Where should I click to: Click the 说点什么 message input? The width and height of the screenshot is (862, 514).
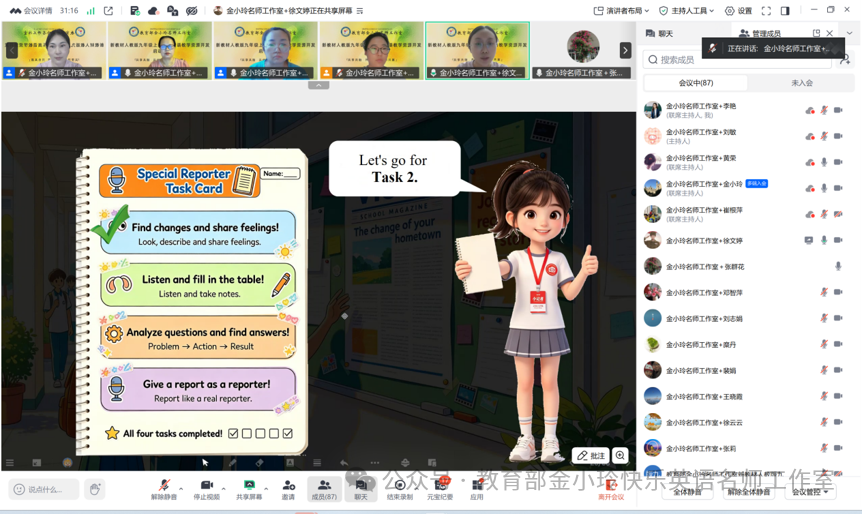tap(45, 489)
